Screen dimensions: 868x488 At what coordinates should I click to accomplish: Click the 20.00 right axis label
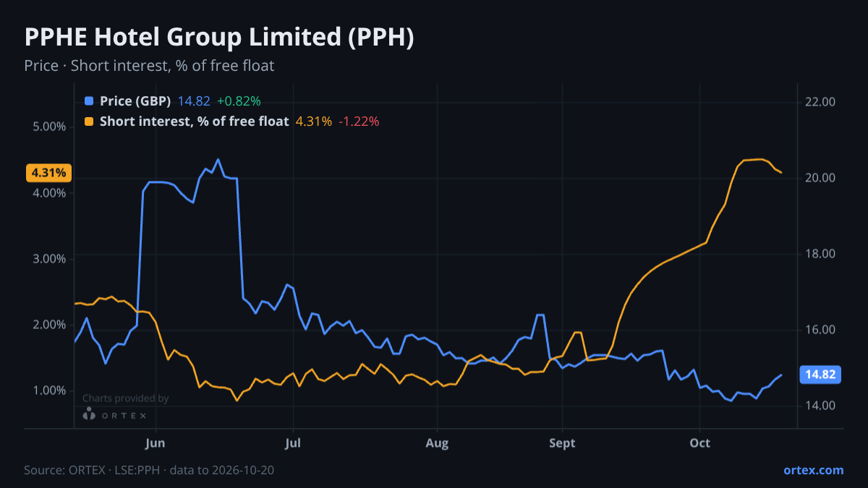(x=821, y=178)
